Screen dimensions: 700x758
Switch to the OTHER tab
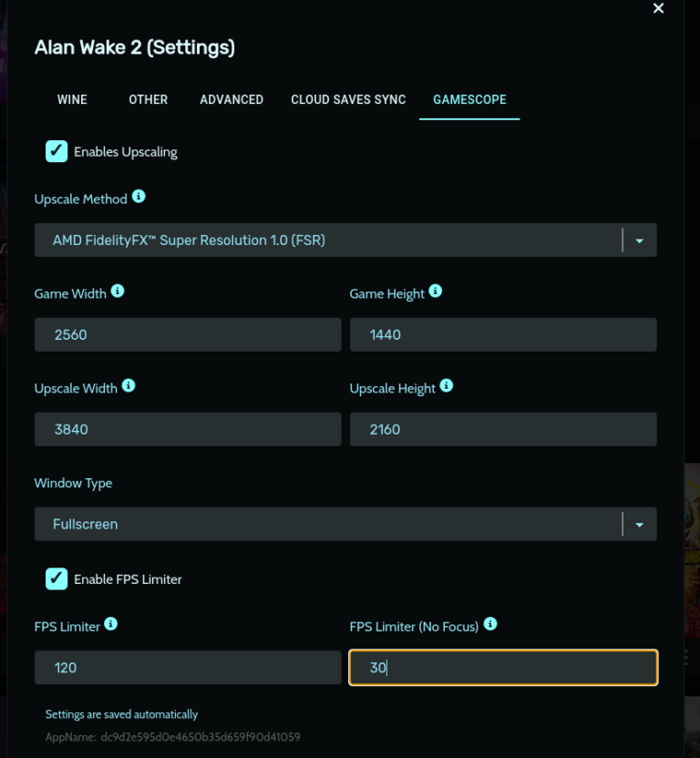coord(148,99)
